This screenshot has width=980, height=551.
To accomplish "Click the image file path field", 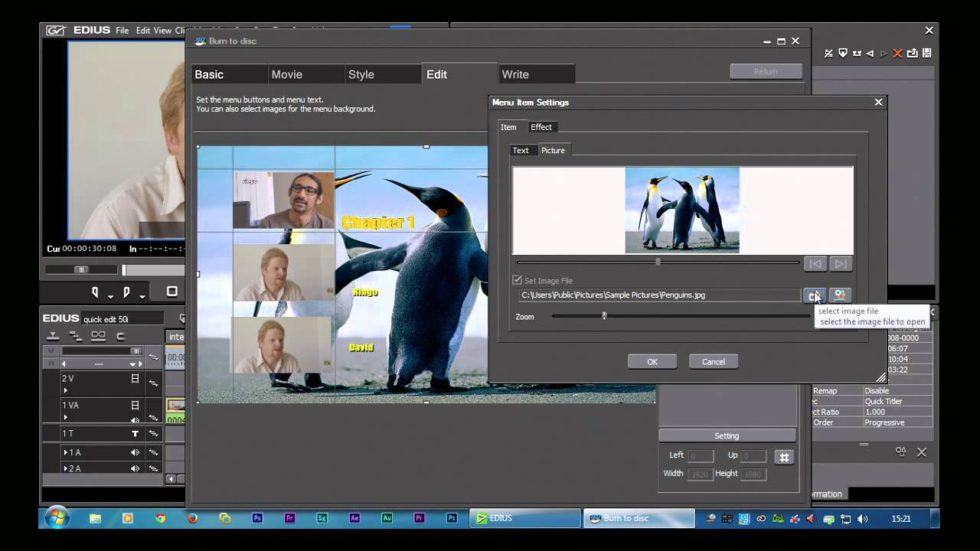I will coord(659,295).
